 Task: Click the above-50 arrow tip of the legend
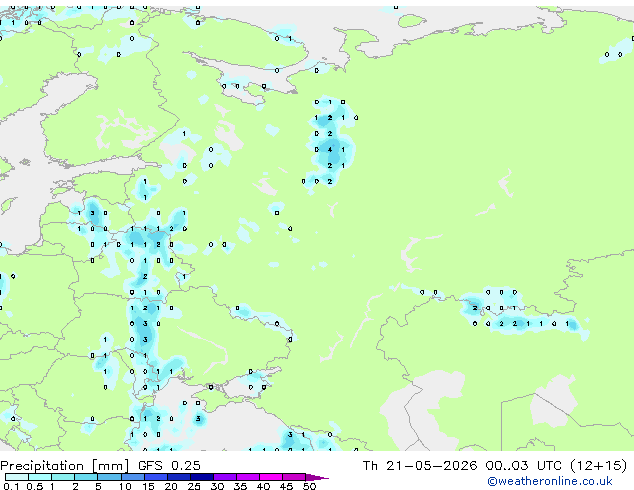317,477
